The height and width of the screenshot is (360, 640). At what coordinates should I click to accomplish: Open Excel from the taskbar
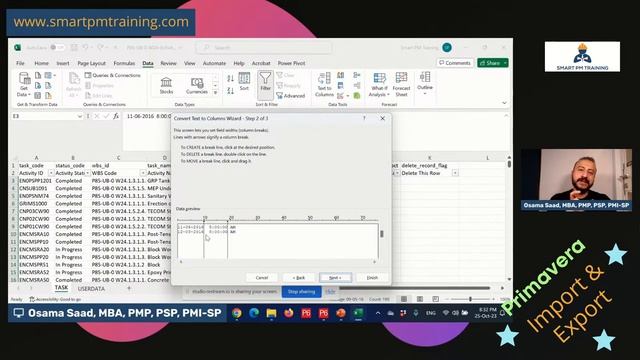click(358, 313)
